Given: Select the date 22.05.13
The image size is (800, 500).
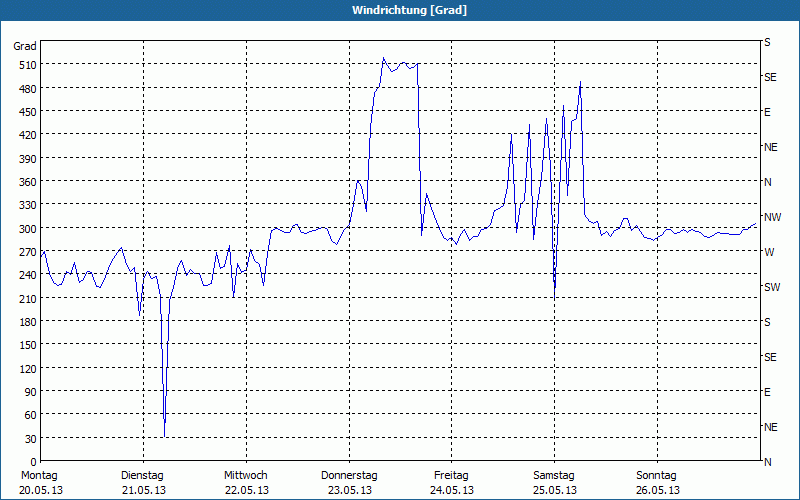Looking at the screenshot, I should click(247, 490).
